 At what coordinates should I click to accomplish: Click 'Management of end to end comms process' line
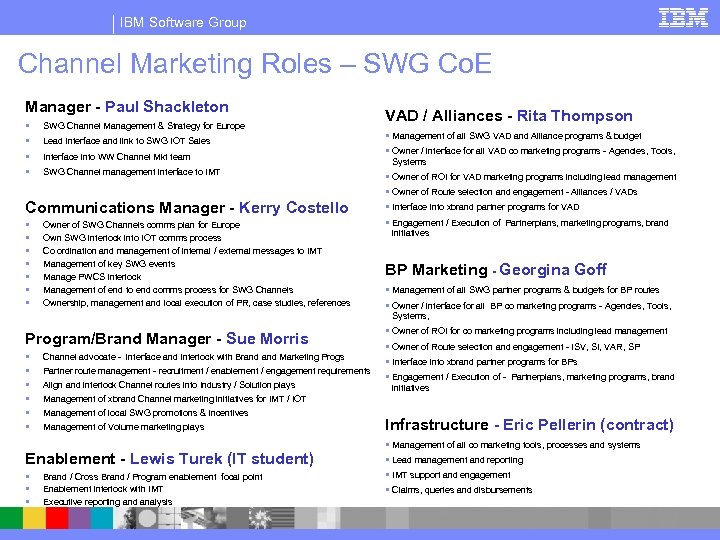pos(168,290)
